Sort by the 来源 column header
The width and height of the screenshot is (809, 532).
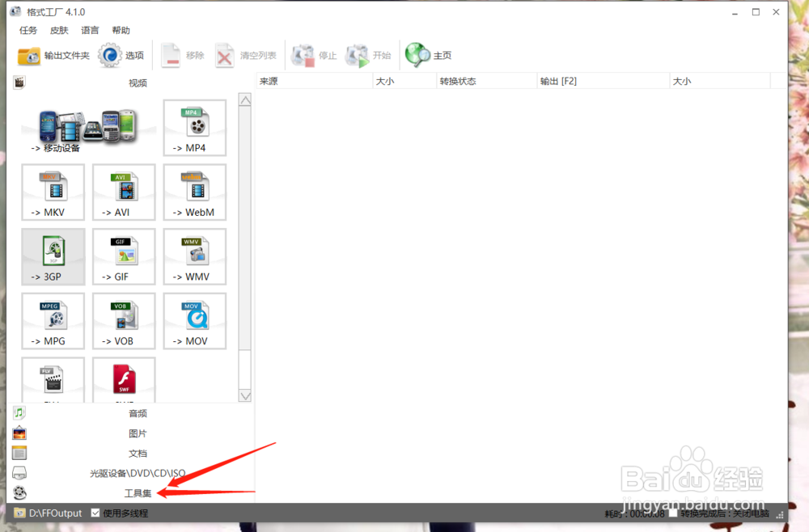(314, 81)
